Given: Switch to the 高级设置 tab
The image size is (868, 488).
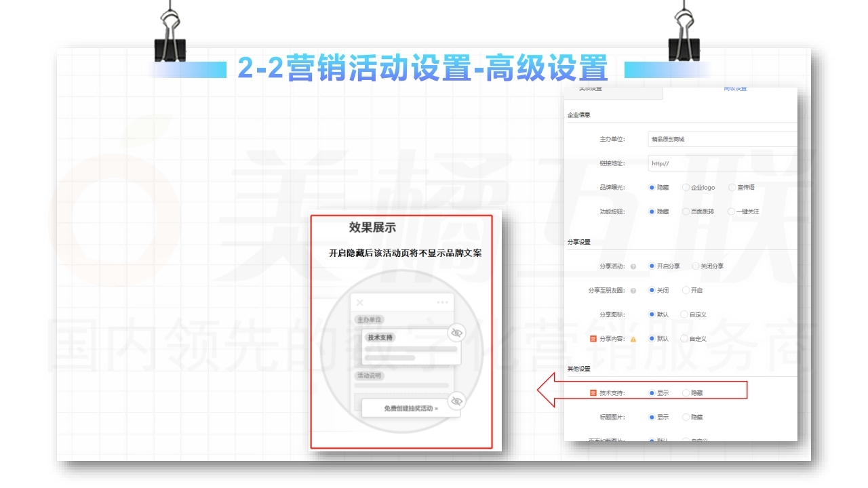Looking at the screenshot, I should click(x=734, y=89).
